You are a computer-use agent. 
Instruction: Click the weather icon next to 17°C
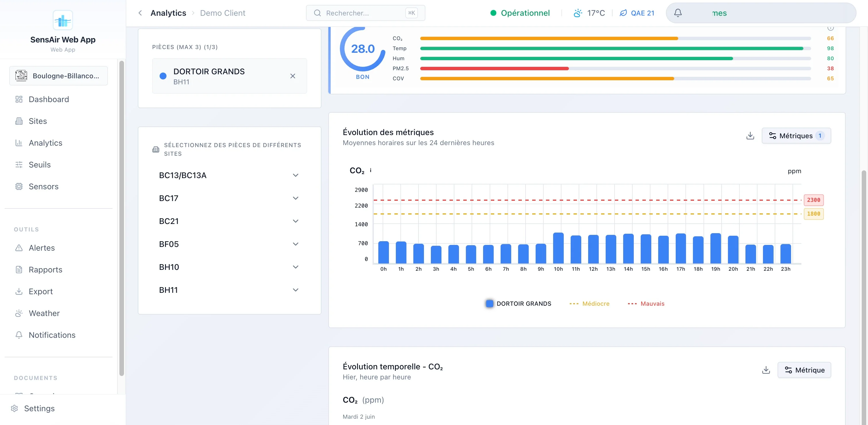tap(578, 13)
